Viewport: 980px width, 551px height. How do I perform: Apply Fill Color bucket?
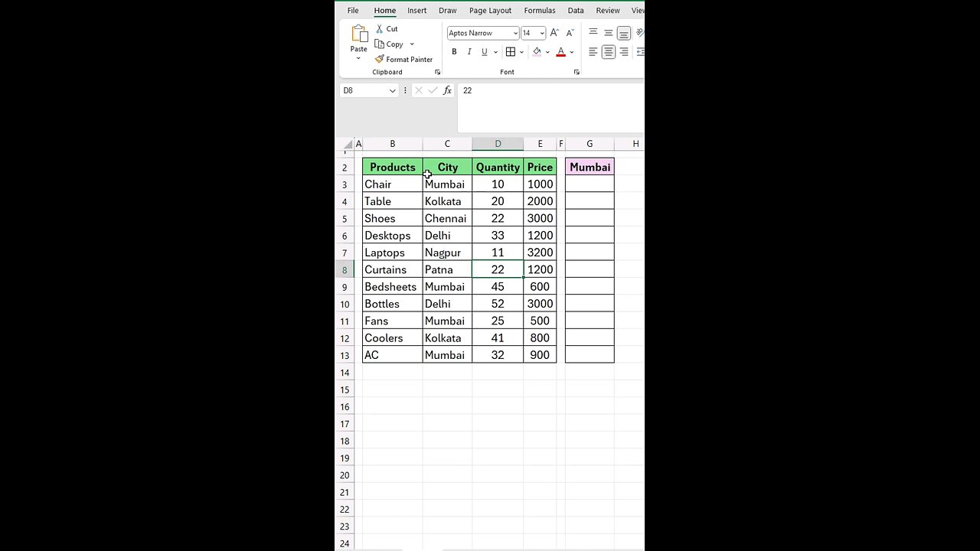pyautogui.click(x=537, y=52)
